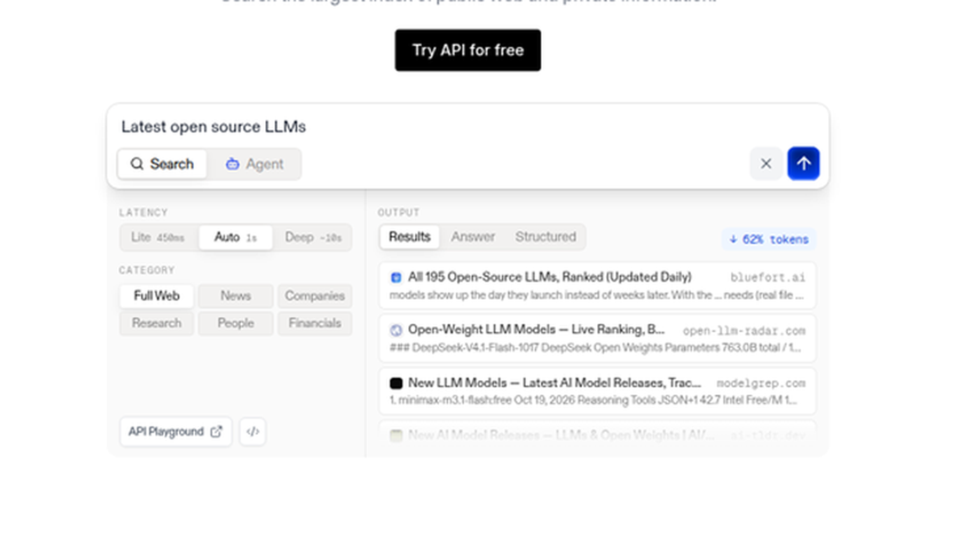Click the modelgrep.com domain text
This screenshot has height=551, width=980.
[761, 384]
